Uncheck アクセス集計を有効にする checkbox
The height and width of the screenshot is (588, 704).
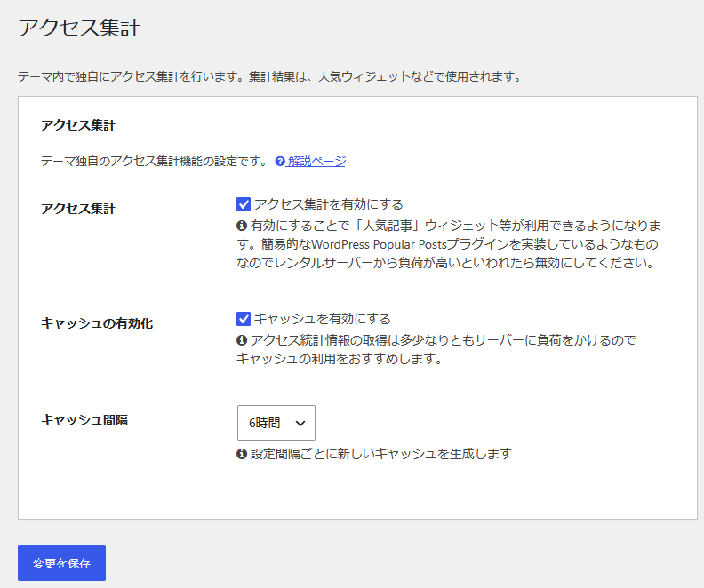point(244,204)
